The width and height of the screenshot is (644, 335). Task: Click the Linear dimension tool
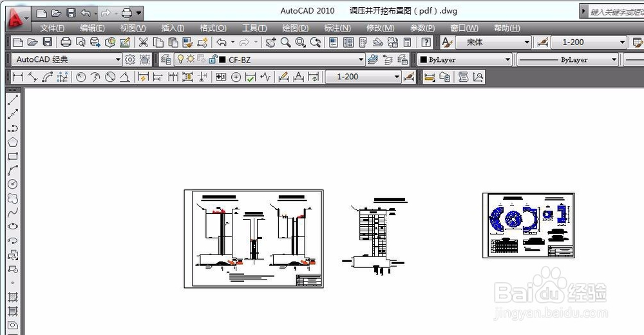click(x=17, y=77)
